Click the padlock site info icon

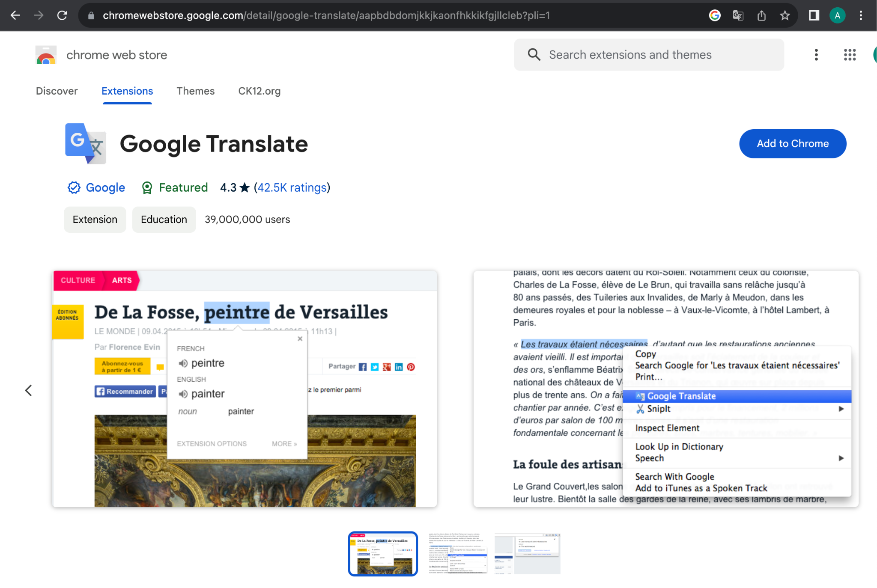(91, 16)
